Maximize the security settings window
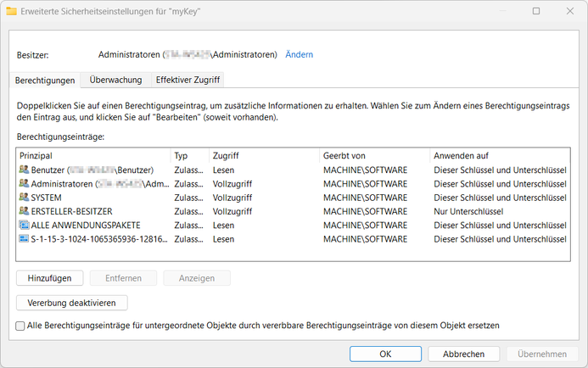588x368 pixels. click(x=535, y=11)
